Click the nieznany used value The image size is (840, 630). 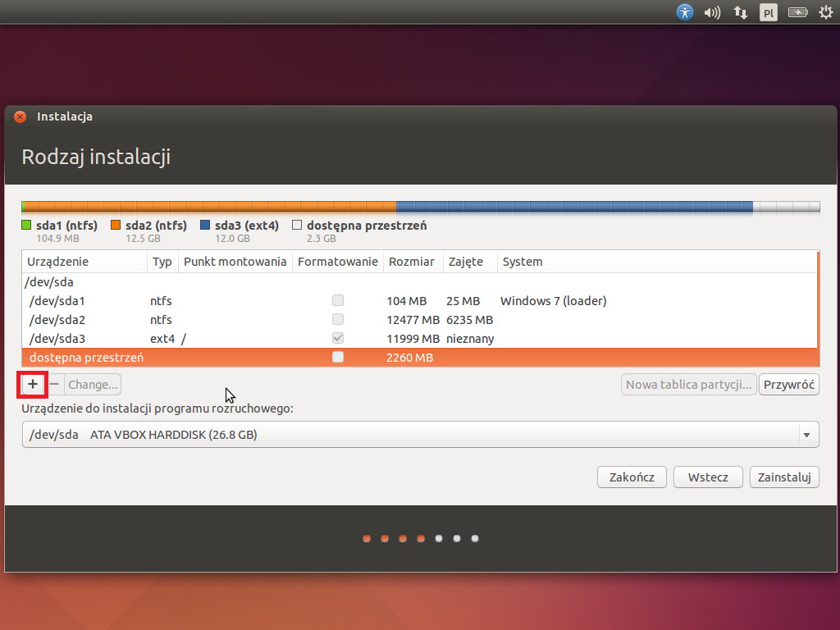tap(470, 339)
